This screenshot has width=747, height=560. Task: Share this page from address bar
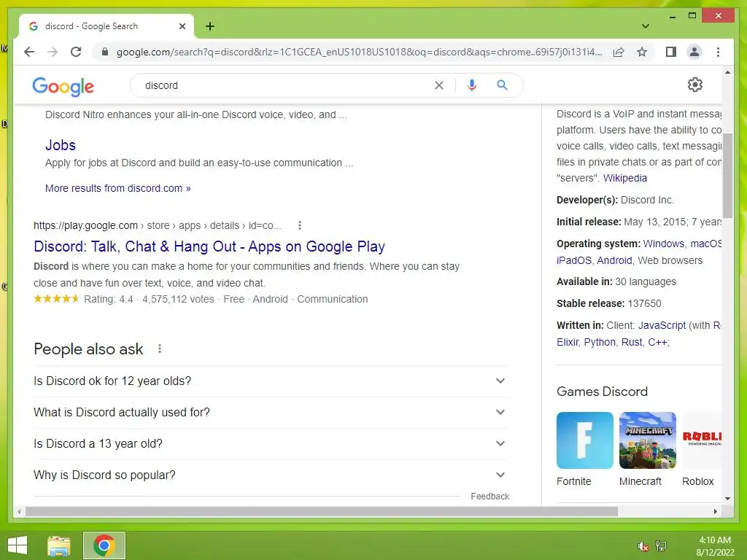pos(619,52)
